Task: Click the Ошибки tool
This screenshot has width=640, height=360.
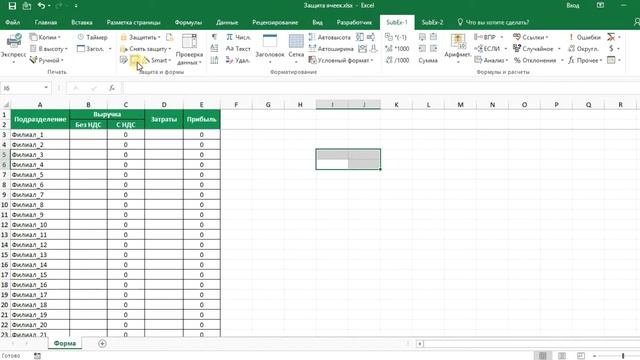Action: click(x=584, y=37)
